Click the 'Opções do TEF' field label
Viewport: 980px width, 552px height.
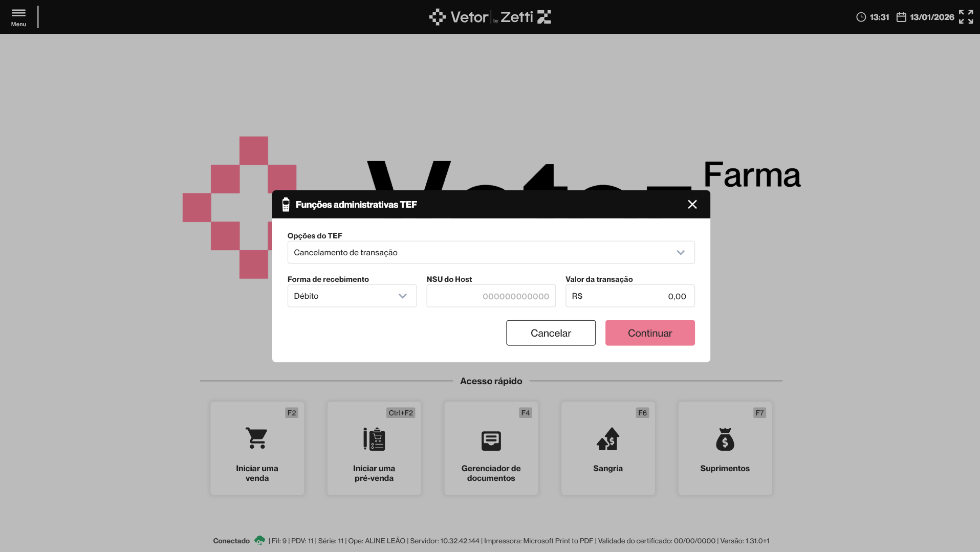315,236
